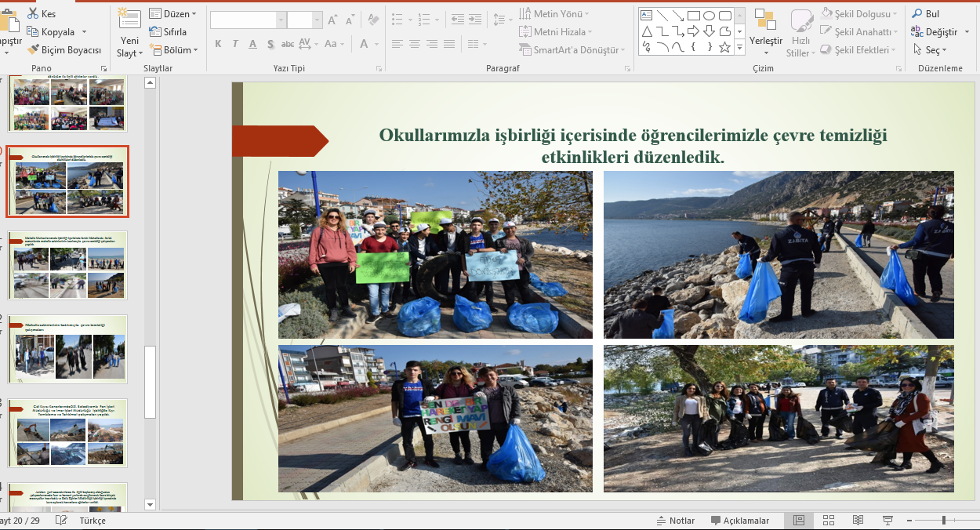Clear all formatting with eraser icon
980x530 pixels.
click(373, 20)
